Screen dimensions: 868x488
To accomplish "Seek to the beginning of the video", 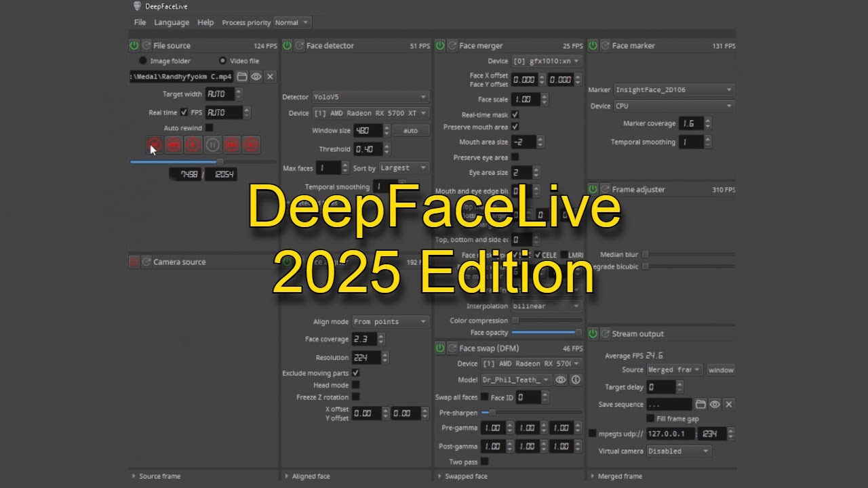I will [155, 144].
